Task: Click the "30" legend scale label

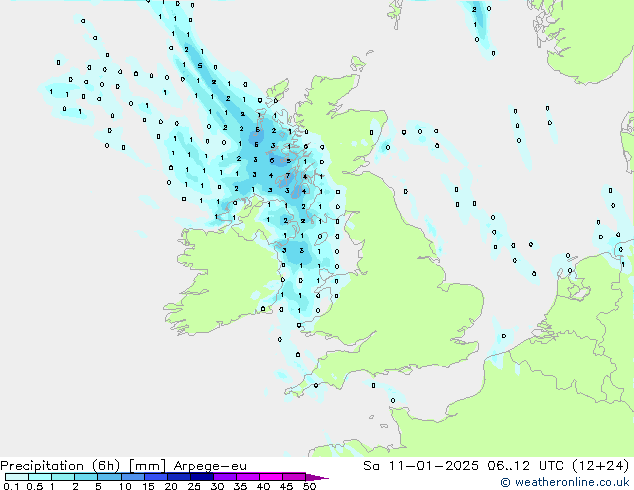Action: 217,486
